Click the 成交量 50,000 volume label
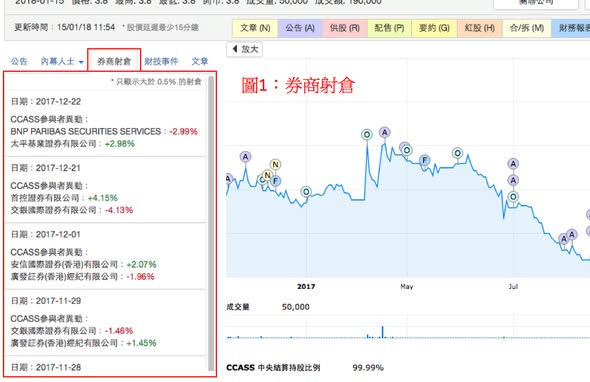 [x=268, y=307]
